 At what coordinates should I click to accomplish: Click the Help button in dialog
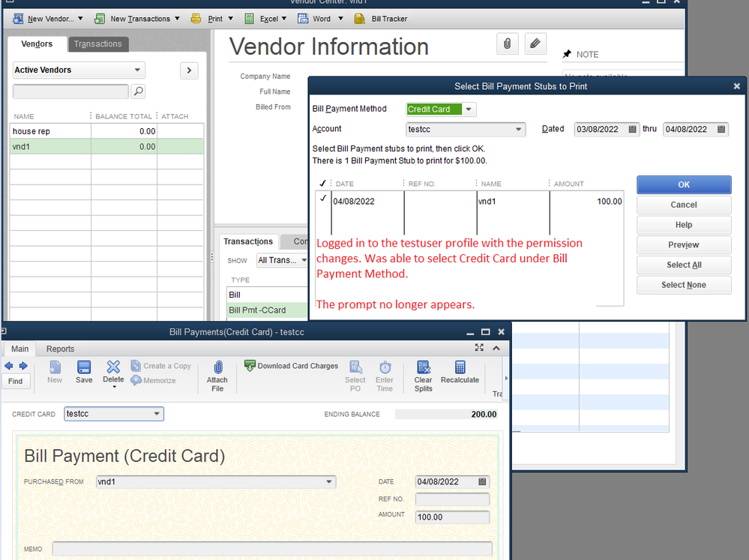[684, 225]
